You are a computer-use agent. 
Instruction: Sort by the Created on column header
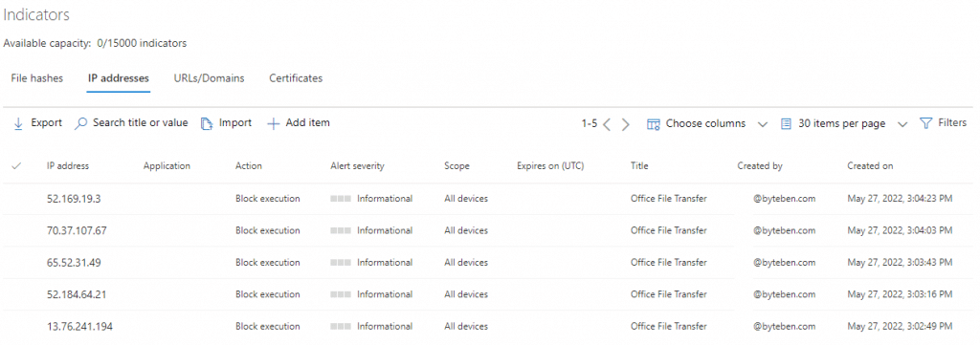pos(870,166)
